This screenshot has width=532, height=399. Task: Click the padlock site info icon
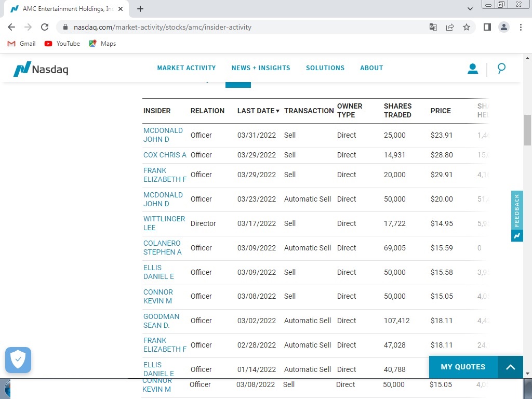65,27
